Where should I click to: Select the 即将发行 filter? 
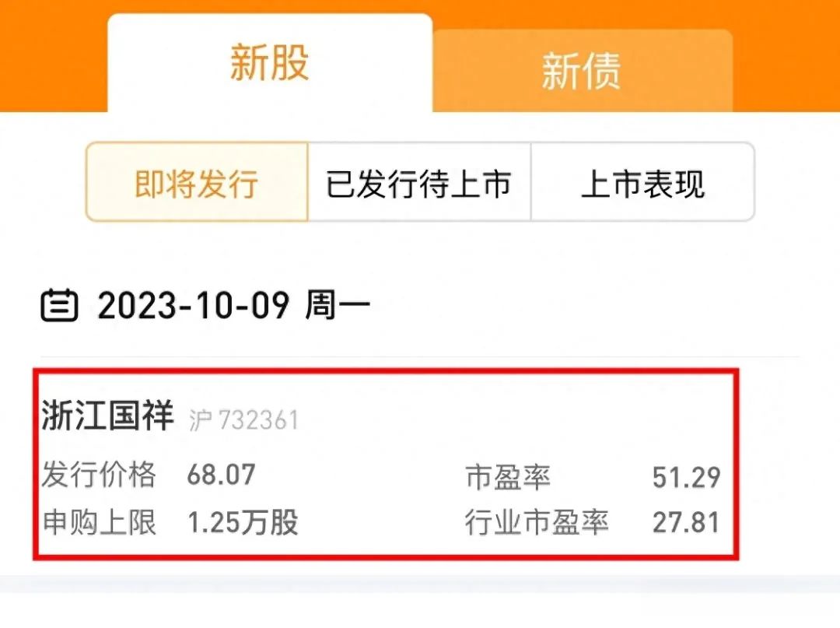coord(197,183)
